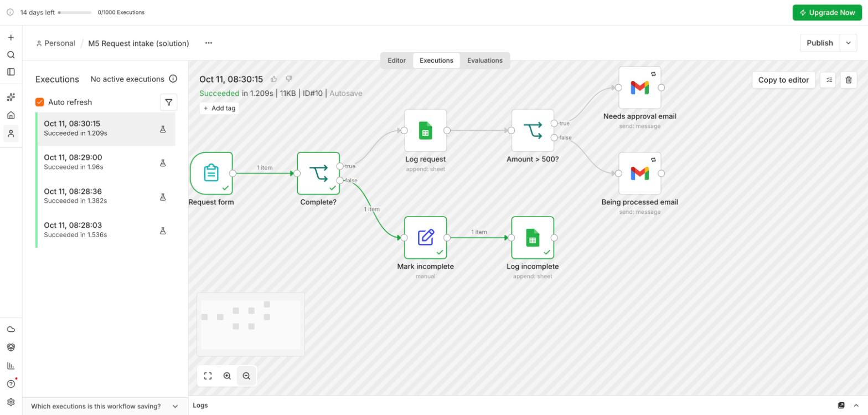
Task: Open insights chart icon in sidebar
Action: tap(11, 366)
